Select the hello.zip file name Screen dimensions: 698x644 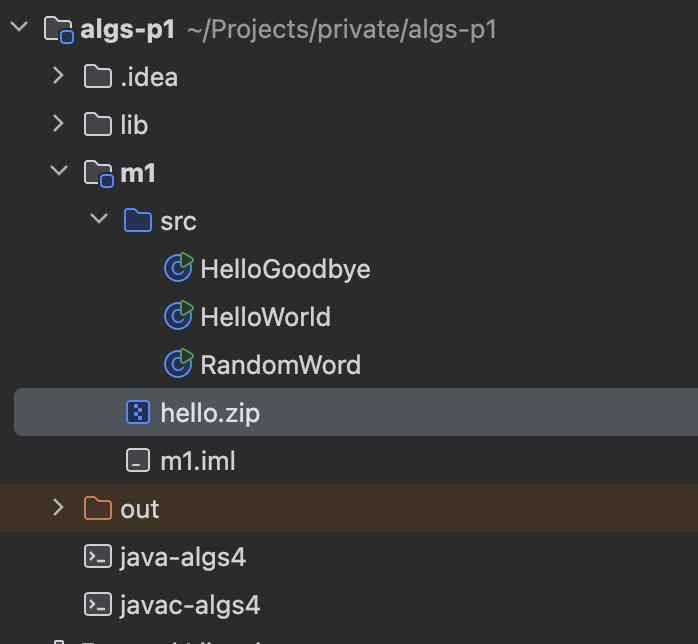click(x=210, y=414)
